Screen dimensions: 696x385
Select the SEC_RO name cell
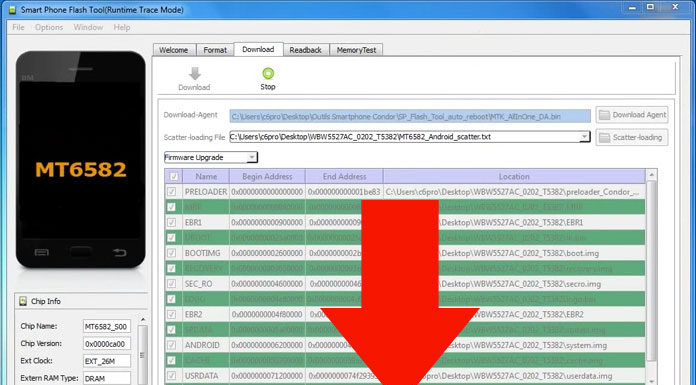[206, 284]
